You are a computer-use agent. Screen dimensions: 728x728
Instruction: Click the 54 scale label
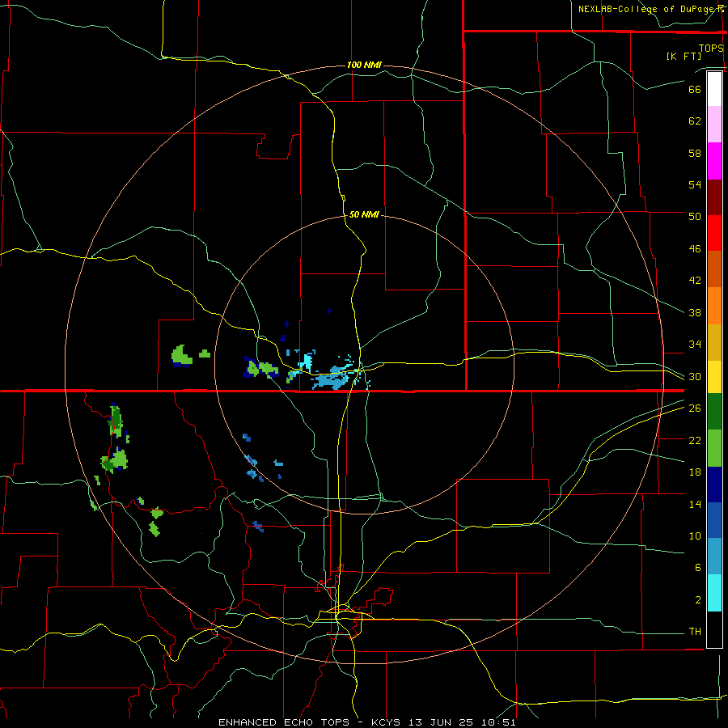(x=695, y=184)
